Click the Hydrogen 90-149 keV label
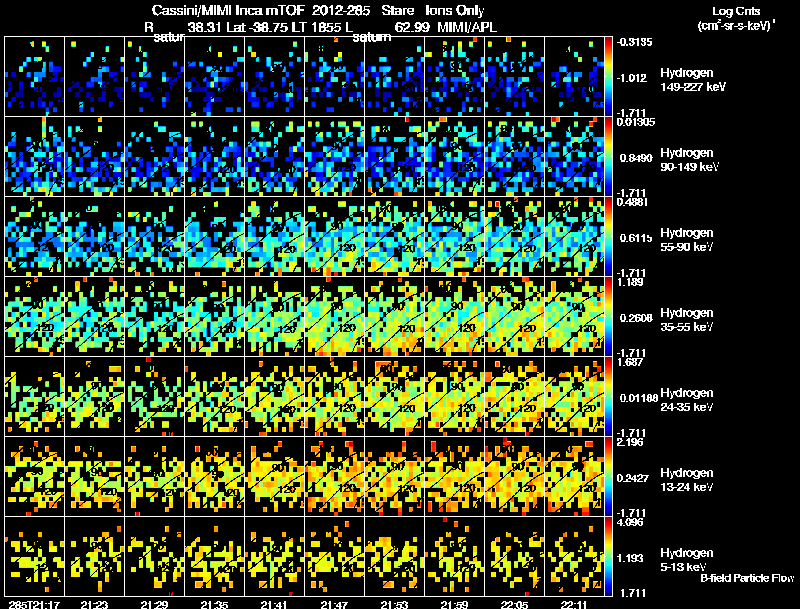This screenshot has height=609, width=800. click(x=689, y=160)
